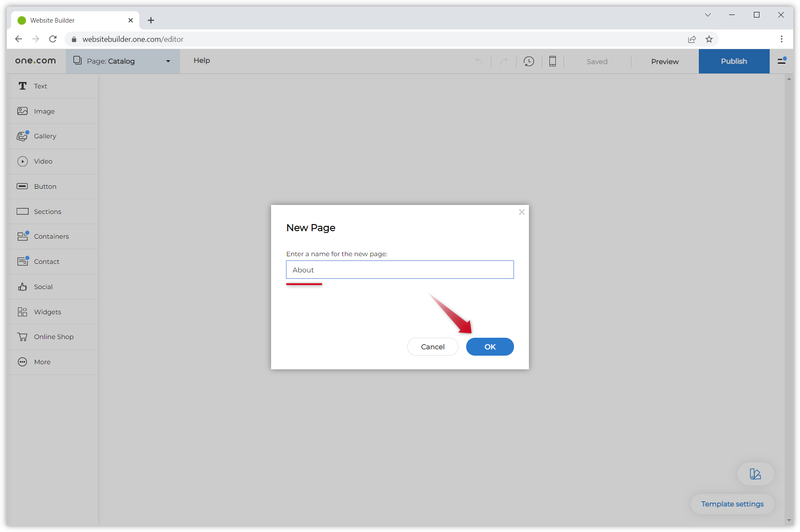The image size is (800, 532).
Task: Click the undo arrow icon
Action: [x=479, y=61]
